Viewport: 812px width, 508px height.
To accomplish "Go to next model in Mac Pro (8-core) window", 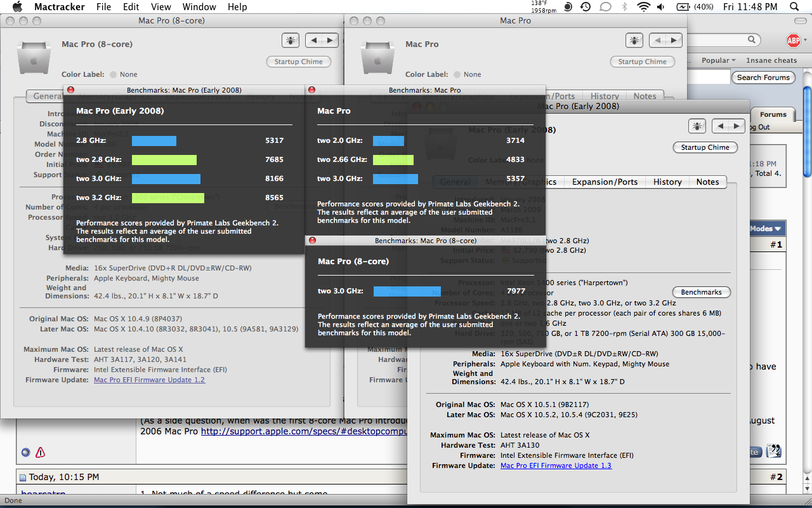I will [330, 41].
